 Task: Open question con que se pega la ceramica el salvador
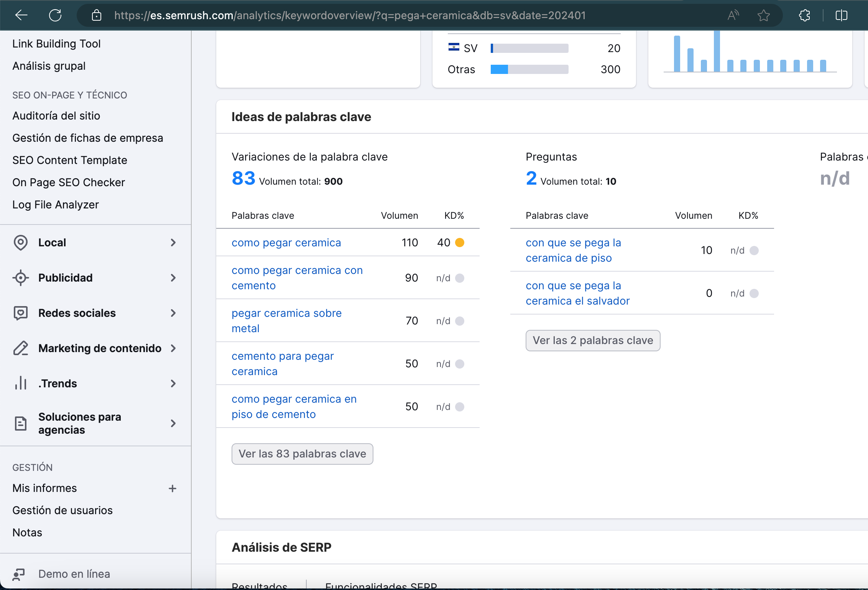coord(577,293)
